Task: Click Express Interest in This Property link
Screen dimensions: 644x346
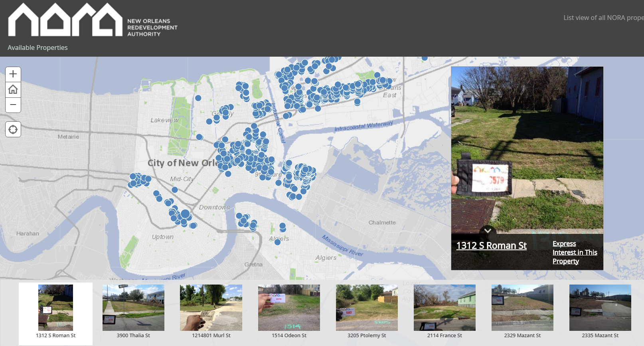Action: 575,252
